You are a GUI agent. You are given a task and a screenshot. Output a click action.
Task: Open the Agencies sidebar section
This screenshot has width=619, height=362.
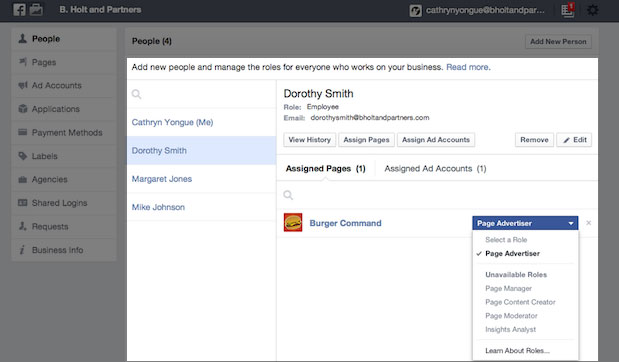click(x=64, y=179)
